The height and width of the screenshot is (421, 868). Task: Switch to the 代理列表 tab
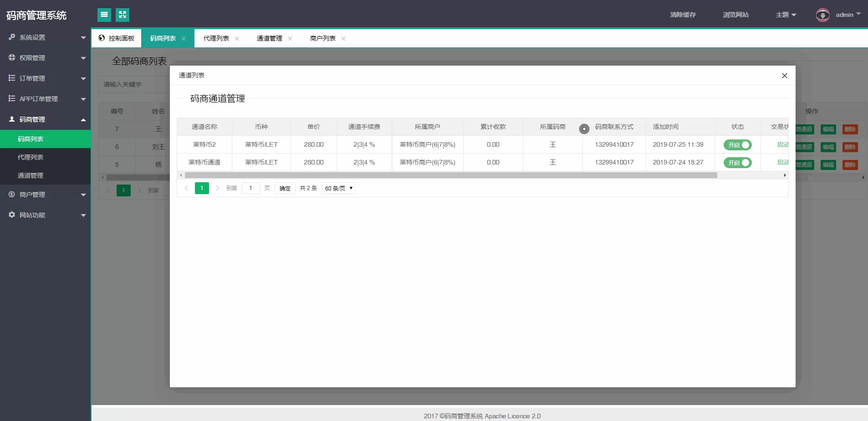coord(215,38)
